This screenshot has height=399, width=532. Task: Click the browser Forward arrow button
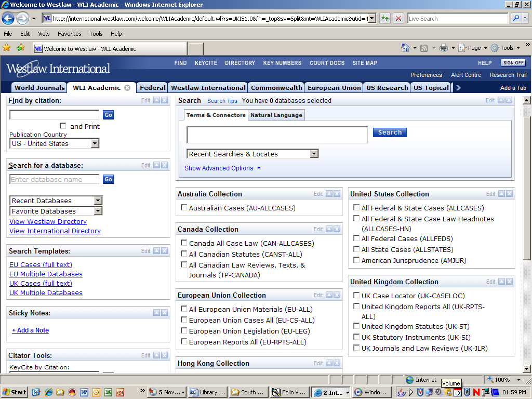click(x=23, y=18)
